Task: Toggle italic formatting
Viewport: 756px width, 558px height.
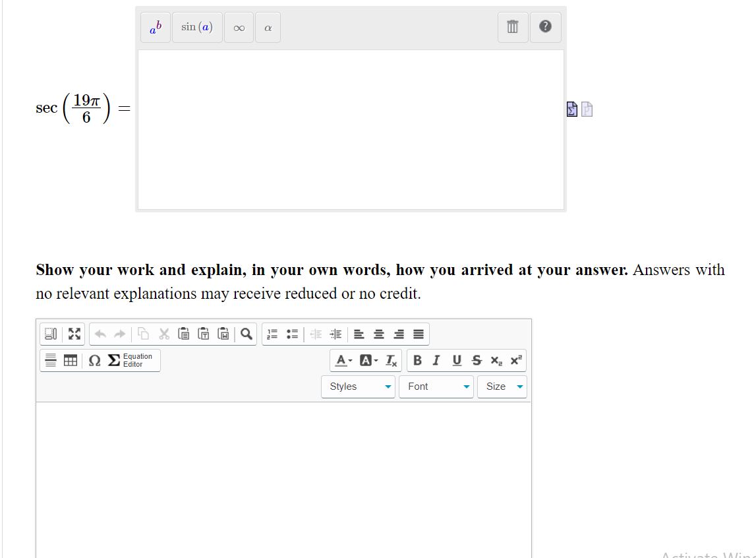Action: coord(437,360)
